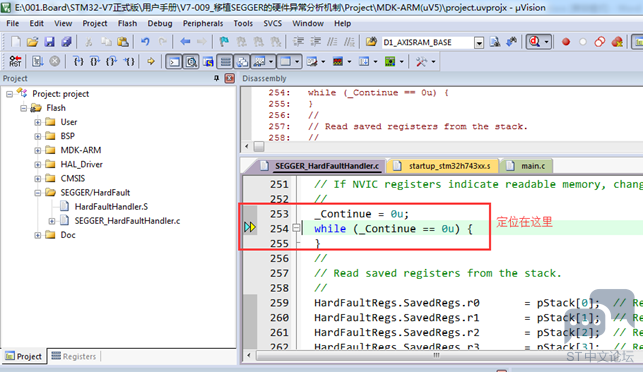The image size is (643, 372).
Task: Toggle Start/Stop Debug Session
Action: 534,42
